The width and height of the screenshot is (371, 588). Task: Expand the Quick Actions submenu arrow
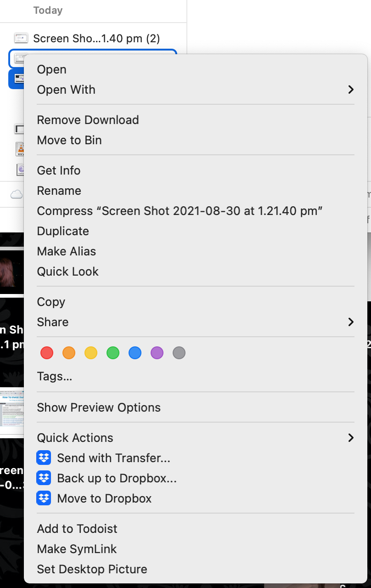pos(351,438)
